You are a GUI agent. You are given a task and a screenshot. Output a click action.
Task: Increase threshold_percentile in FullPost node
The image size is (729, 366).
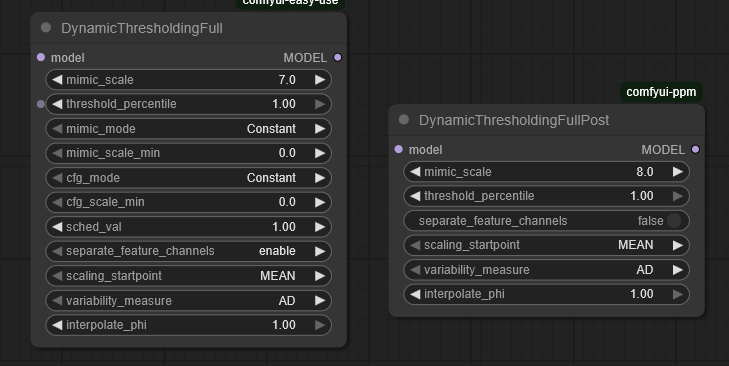(x=678, y=196)
